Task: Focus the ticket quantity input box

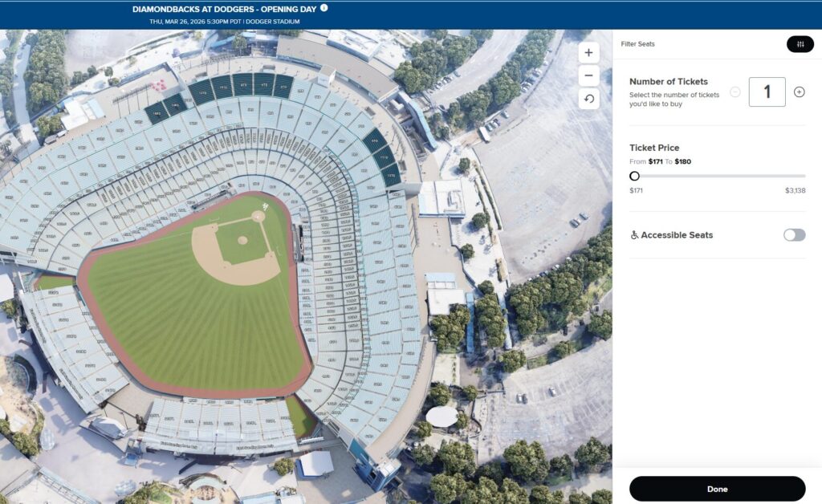Action: tap(767, 92)
